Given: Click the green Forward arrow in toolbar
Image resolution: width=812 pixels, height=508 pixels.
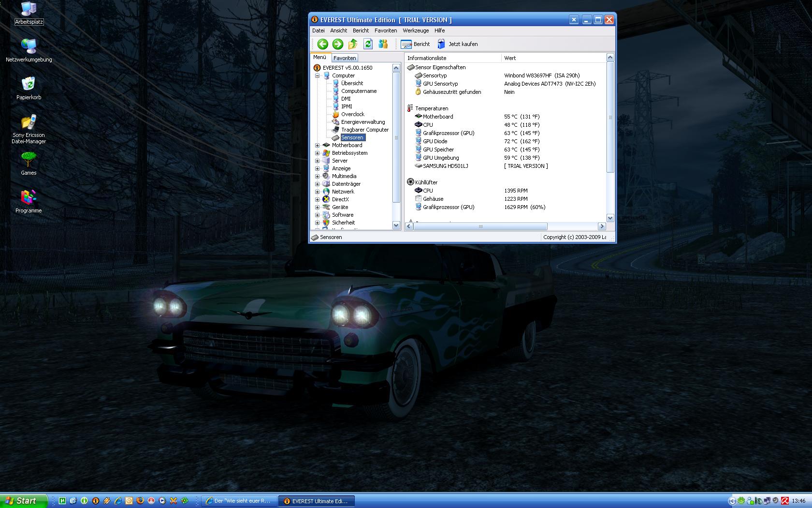Looking at the screenshot, I should pos(338,44).
